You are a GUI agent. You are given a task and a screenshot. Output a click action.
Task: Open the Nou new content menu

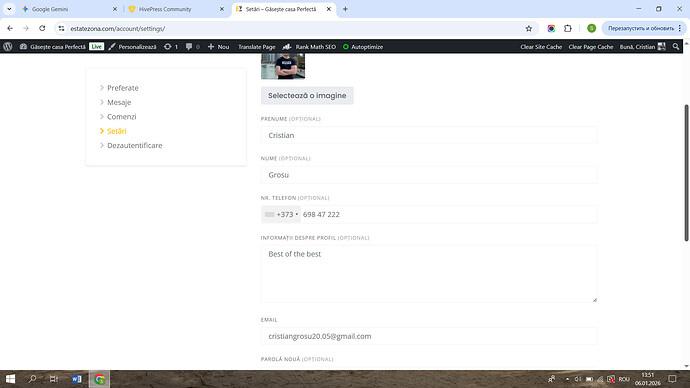tap(218, 47)
